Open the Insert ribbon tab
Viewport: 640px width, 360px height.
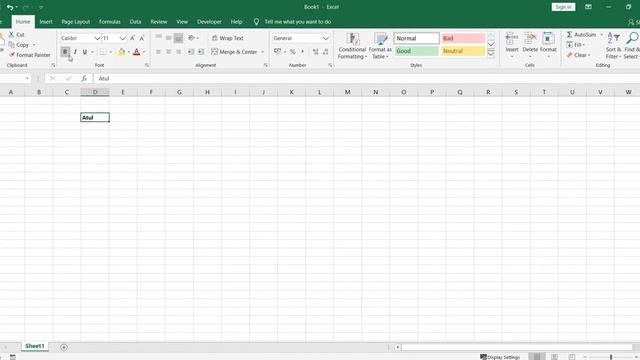[x=46, y=22]
